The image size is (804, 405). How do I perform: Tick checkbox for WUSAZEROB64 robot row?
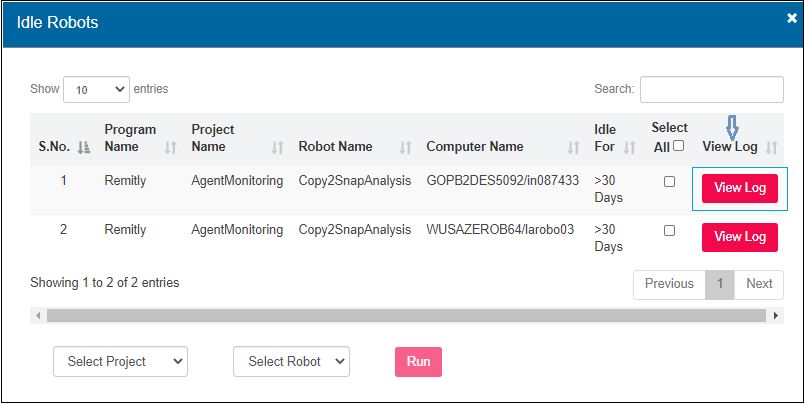coord(669,230)
